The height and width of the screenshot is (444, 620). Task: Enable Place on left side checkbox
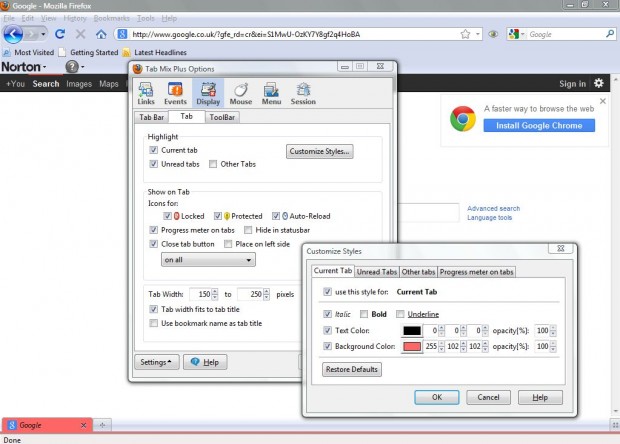tap(228, 244)
